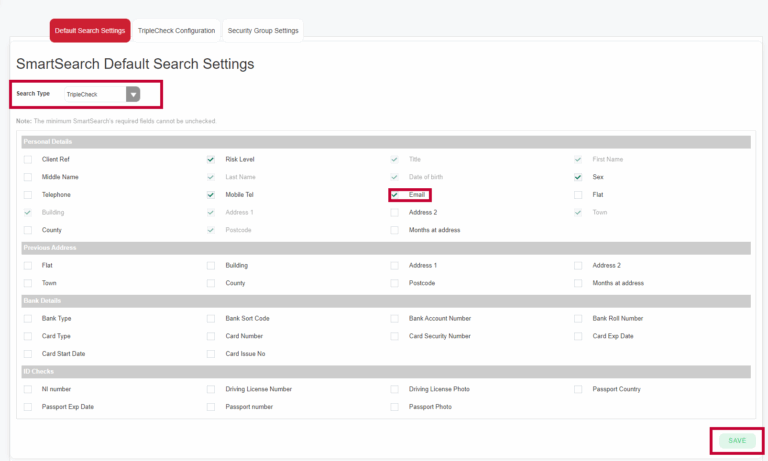Image resolution: width=768 pixels, height=461 pixels.
Task: Click the greyed Date of birth checkbox
Action: [394, 177]
